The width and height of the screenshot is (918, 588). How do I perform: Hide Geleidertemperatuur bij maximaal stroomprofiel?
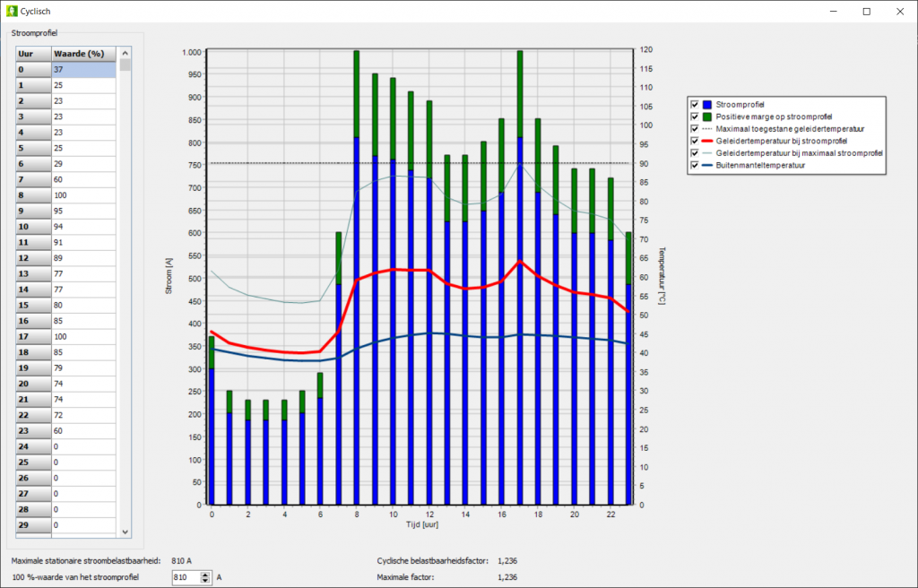pos(695,152)
